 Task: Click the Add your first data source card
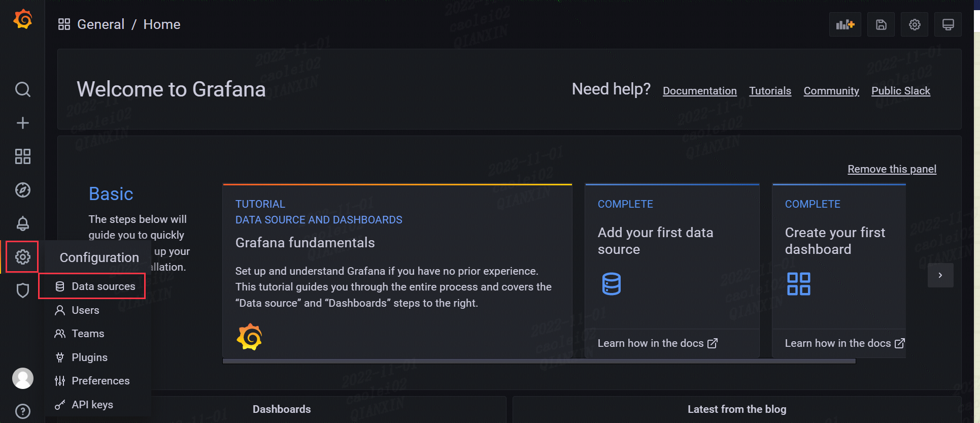(672, 271)
